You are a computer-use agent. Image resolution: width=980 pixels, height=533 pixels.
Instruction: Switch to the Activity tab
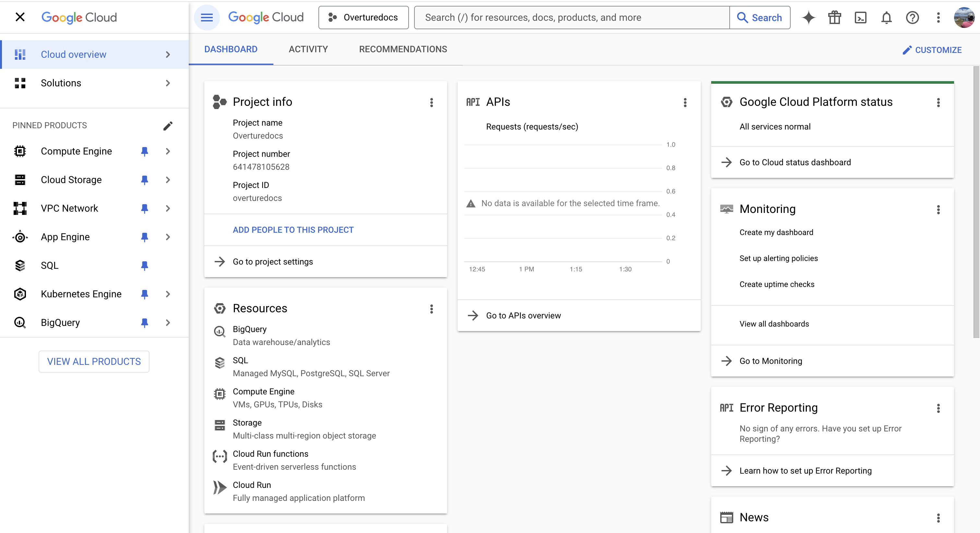[x=308, y=49]
